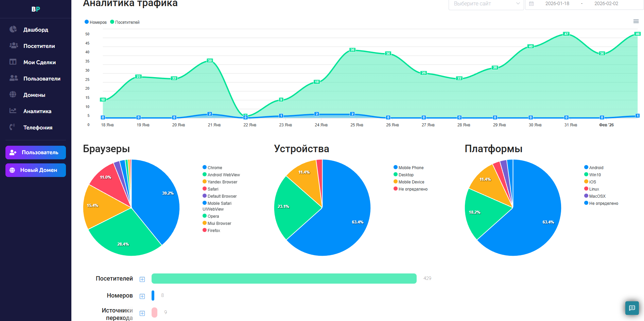The image size is (644, 321).
Task: Open the Выберите сайт dropdown
Action: tap(486, 4)
